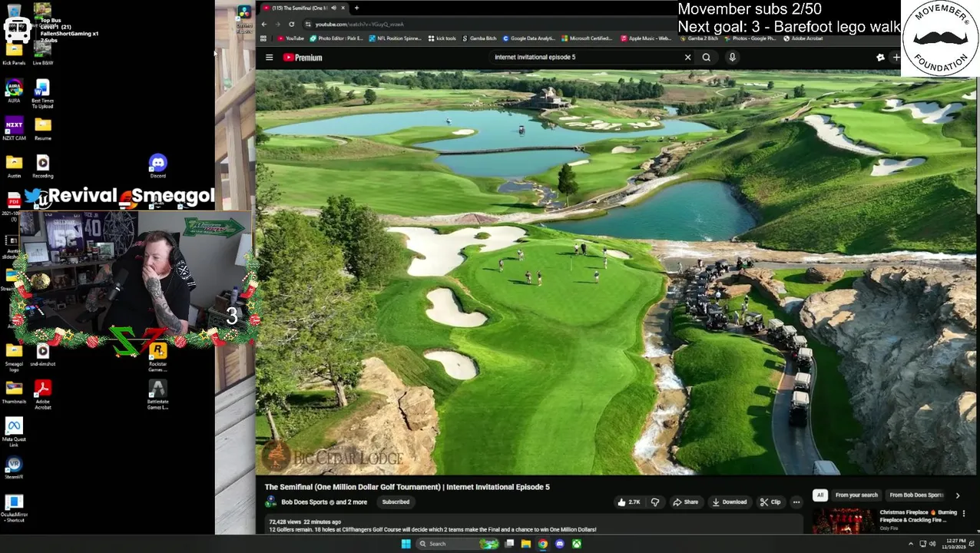Open Best Times To Upload Word document

pos(42,94)
